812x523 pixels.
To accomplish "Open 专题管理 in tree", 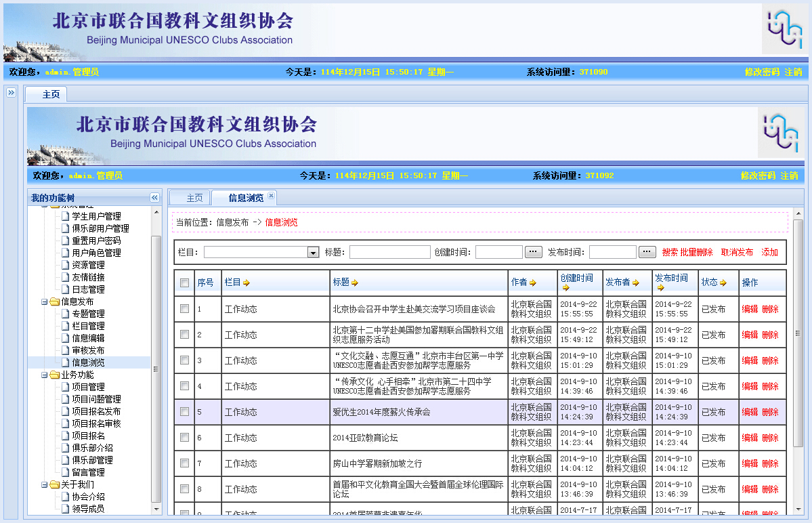I will [88, 314].
